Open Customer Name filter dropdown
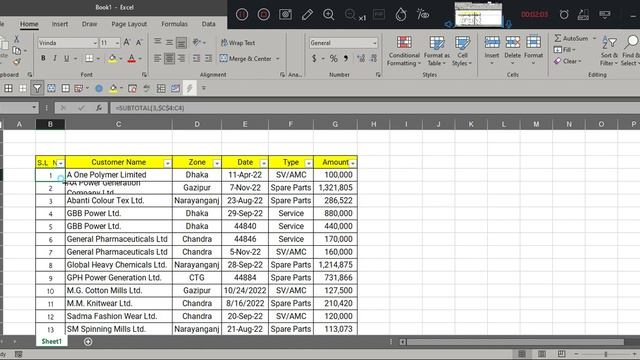The height and width of the screenshot is (360, 640). point(167,163)
